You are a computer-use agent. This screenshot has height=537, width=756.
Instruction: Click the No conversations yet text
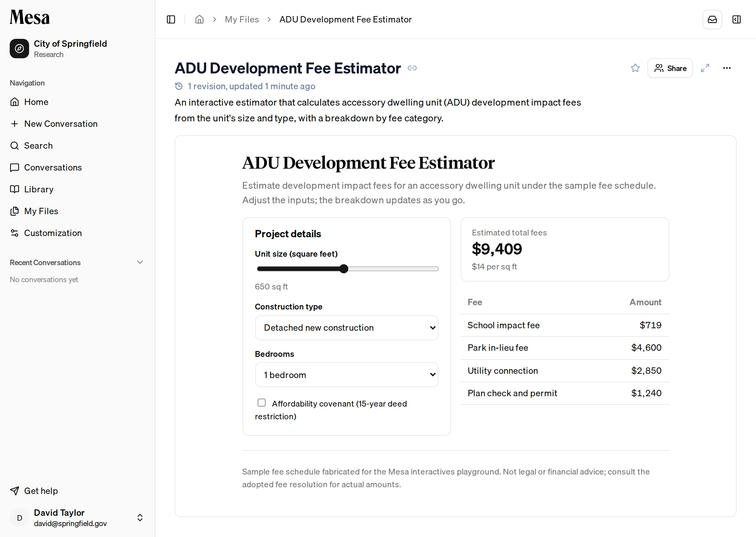(x=44, y=280)
